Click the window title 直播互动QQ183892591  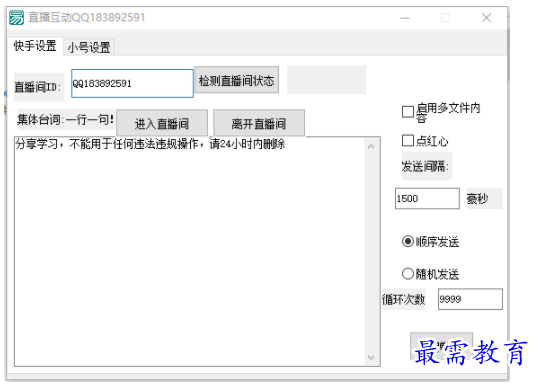coord(87,17)
